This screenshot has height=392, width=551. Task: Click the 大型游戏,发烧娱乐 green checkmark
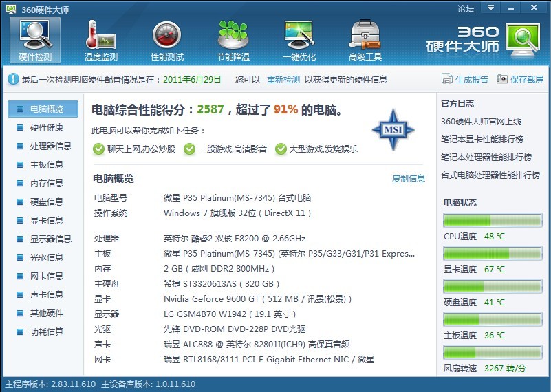click(281, 149)
